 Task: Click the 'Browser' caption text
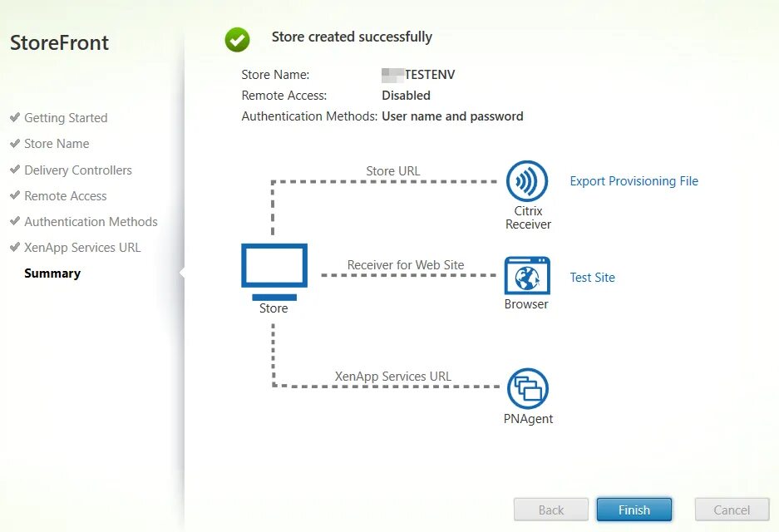pyautogui.click(x=526, y=304)
